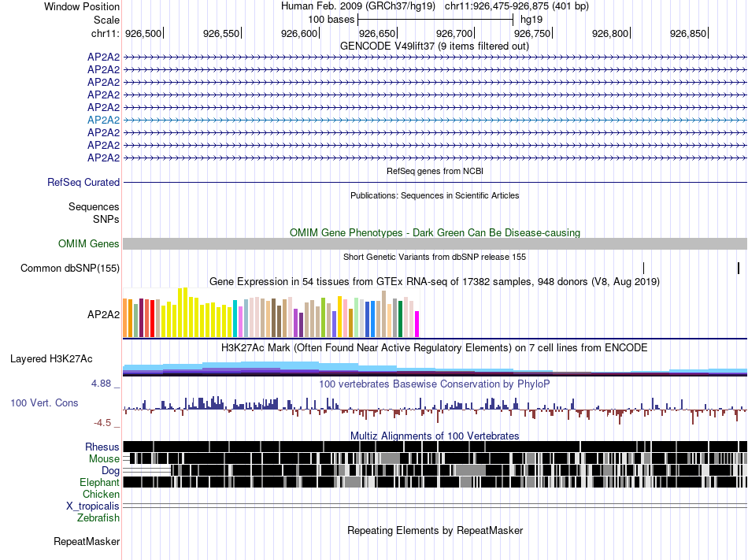Open 'Multiz Alignments of 100 Vertebrates' title
This screenshot has width=748, height=560.
coord(435,436)
